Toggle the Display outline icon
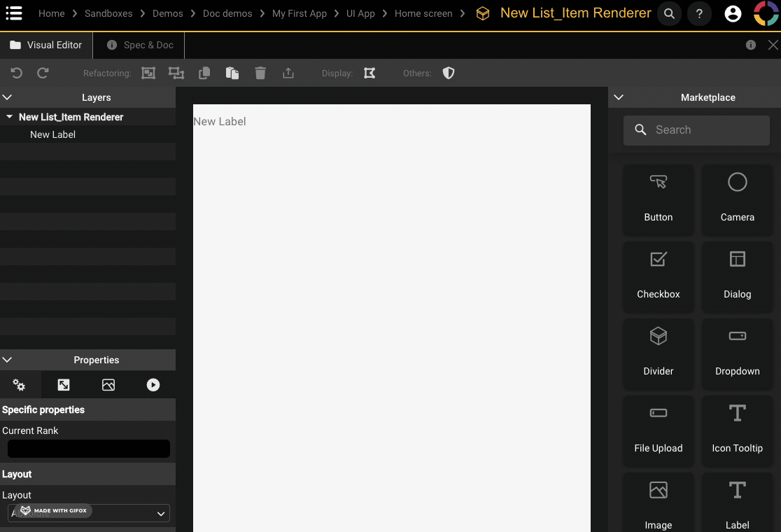 370,73
